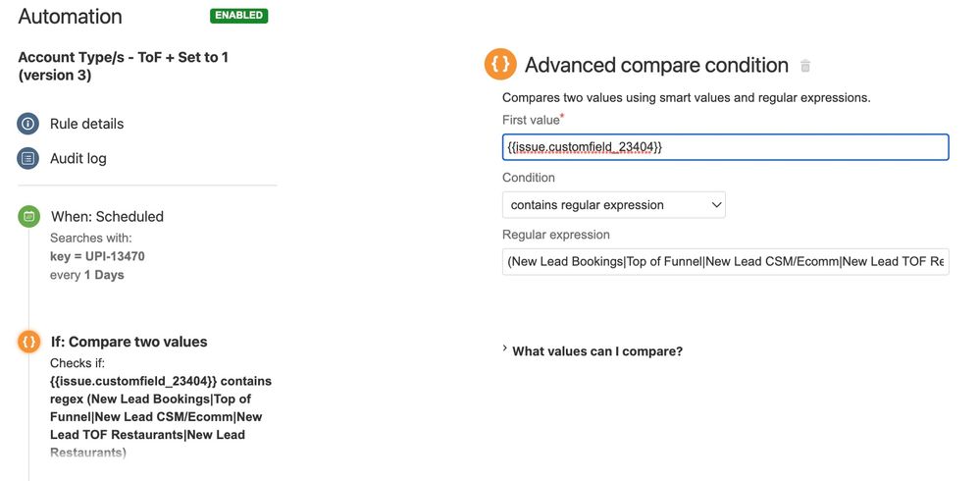Image resolution: width=980 pixels, height=481 pixels.
Task: Select the When: Scheduled trigger label
Action: pos(108,216)
